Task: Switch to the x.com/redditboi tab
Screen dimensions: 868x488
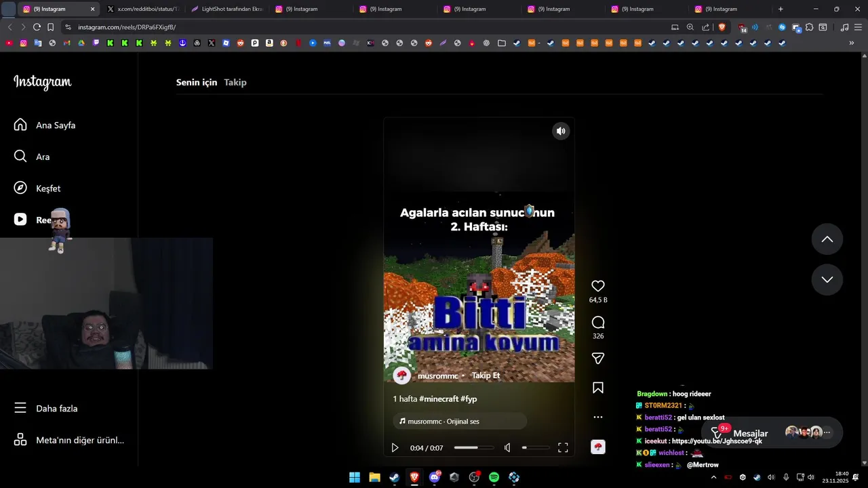Action: (144, 9)
